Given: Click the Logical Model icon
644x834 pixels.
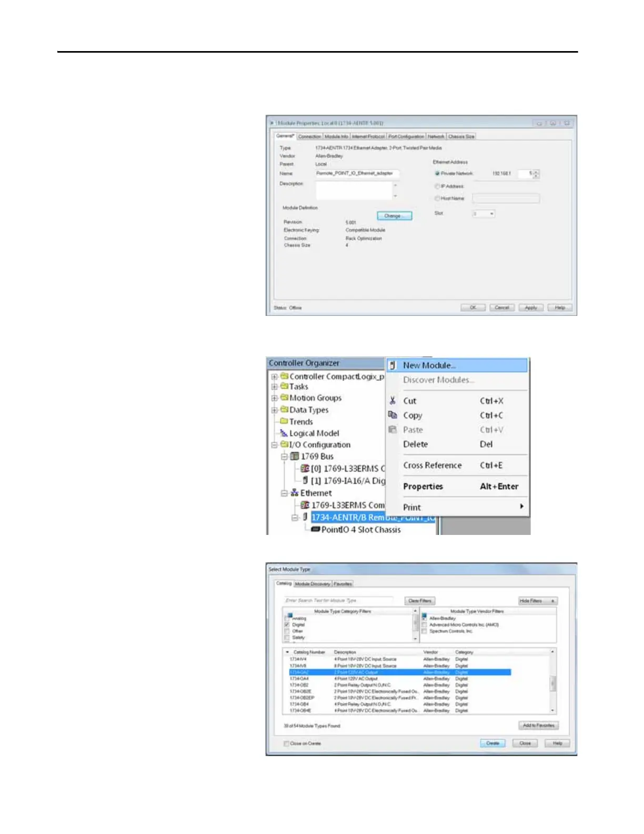Looking at the screenshot, I should [x=284, y=433].
